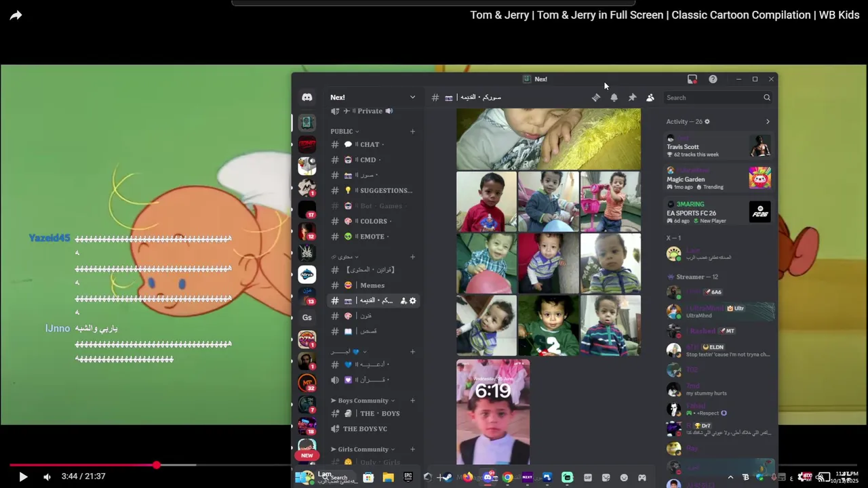Open Discord help question mark icon
Image resolution: width=868 pixels, height=488 pixels.
pos(713,79)
